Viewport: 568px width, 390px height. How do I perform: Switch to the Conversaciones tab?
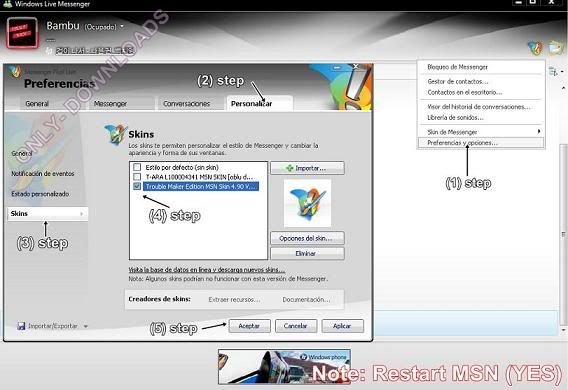pyautogui.click(x=187, y=104)
